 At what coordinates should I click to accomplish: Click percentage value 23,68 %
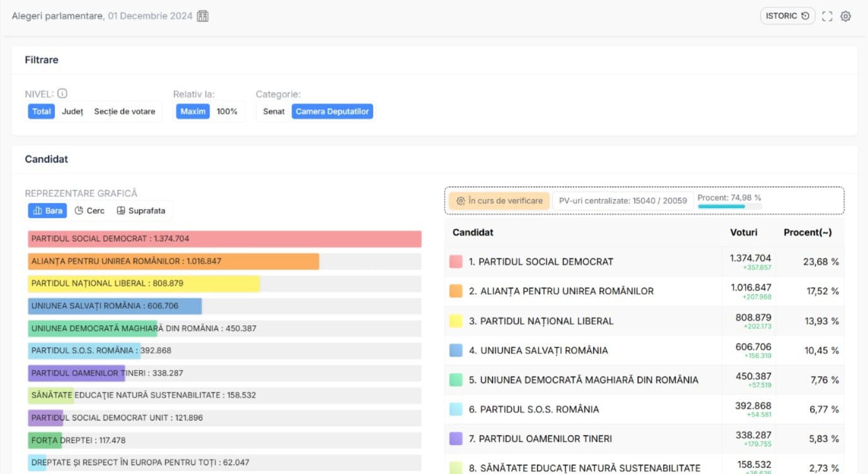[821, 262]
